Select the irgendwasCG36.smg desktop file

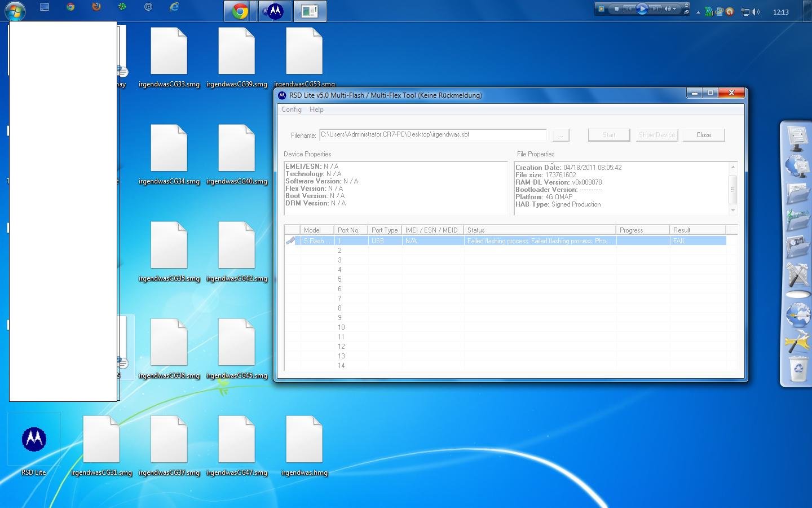[x=169, y=350]
